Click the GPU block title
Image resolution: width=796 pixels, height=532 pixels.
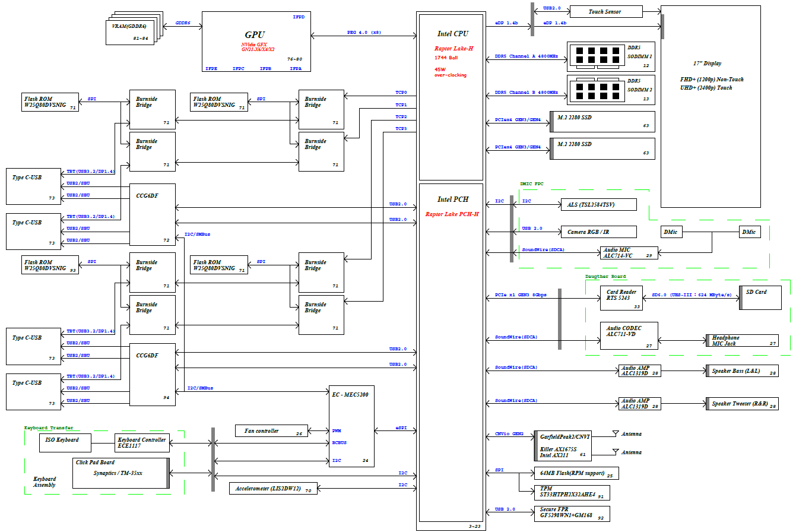pos(255,35)
